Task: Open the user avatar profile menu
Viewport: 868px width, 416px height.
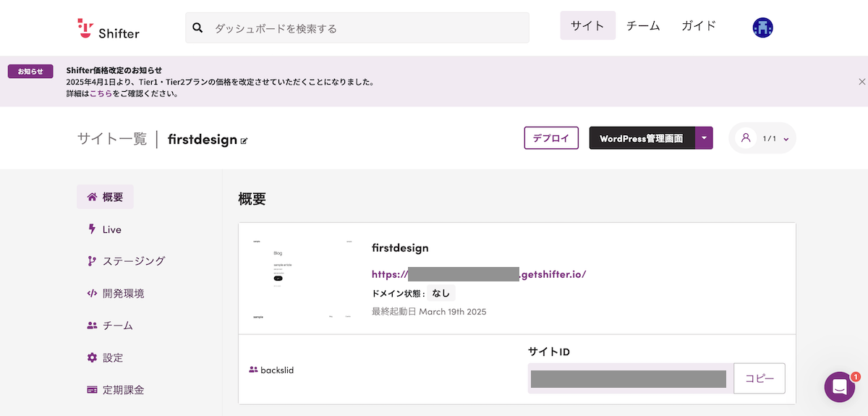Action: coord(762,28)
